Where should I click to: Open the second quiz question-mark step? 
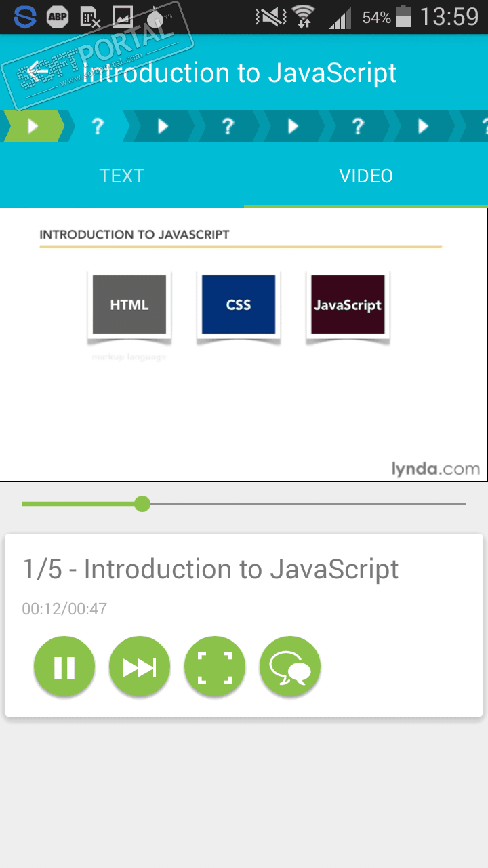coord(228,126)
